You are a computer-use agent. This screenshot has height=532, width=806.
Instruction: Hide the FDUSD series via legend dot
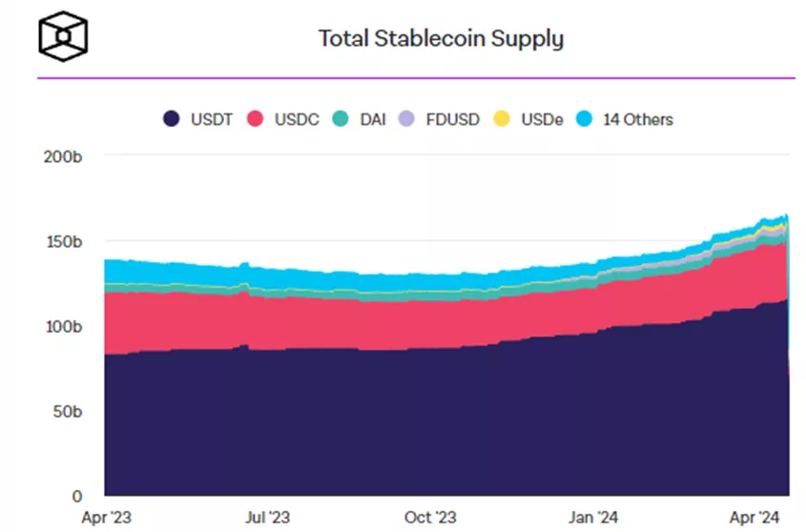[407, 119]
